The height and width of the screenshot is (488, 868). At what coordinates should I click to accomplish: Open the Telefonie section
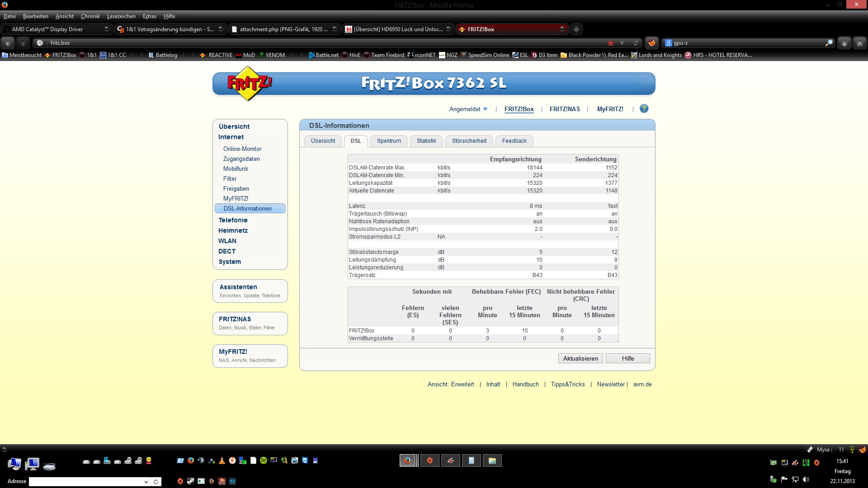coord(233,220)
